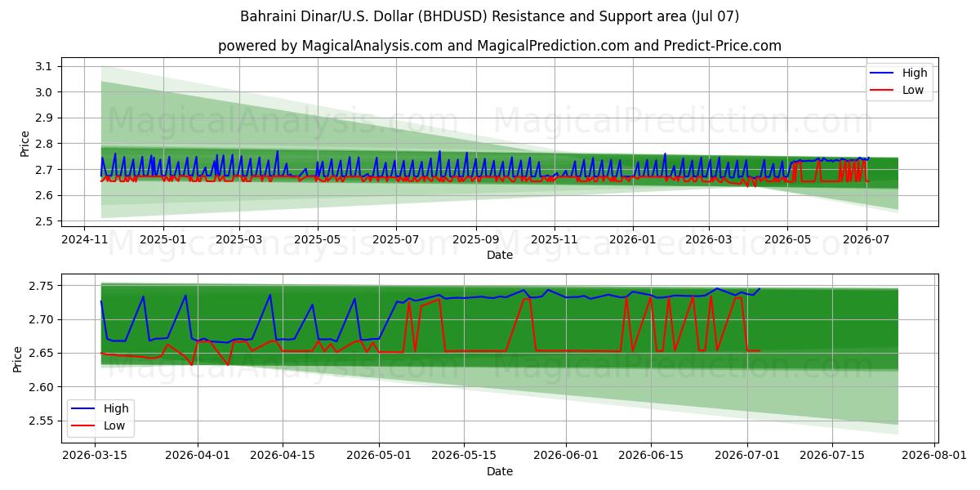Click the 2.6 tick on the top y-axis
The image size is (980, 490).
(44, 195)
